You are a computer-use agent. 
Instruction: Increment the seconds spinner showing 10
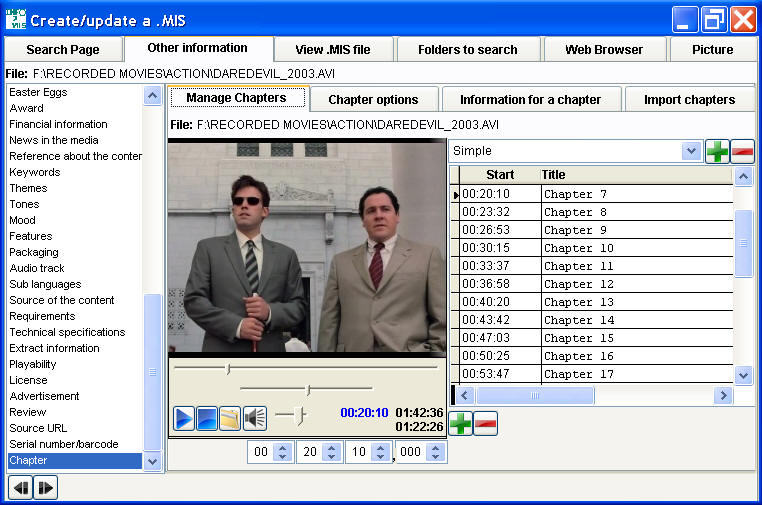coord(381,448)
